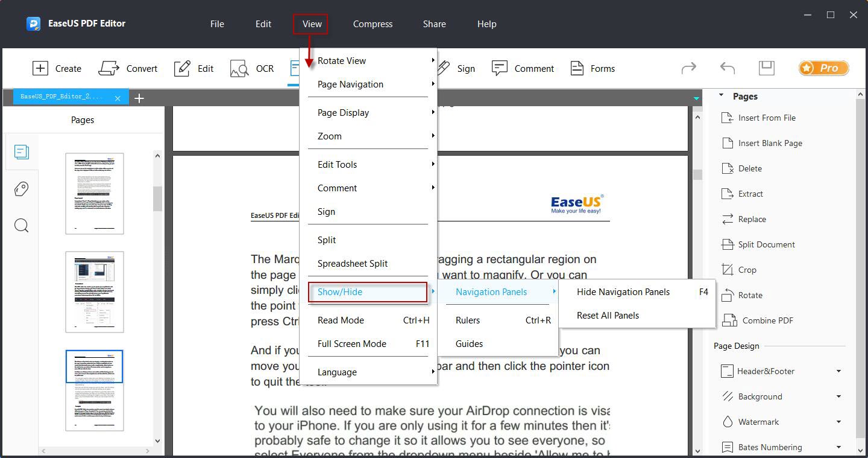Click Reset All Panels
Viewport: 868px width, 458px height.
click(x=637, y=315)
